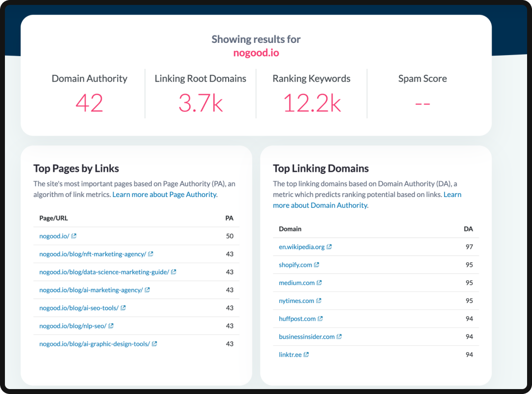Sort domains by the DA column header
Image resolution: width=532 pixels, height=394 pixels.
tap(468, 229)
